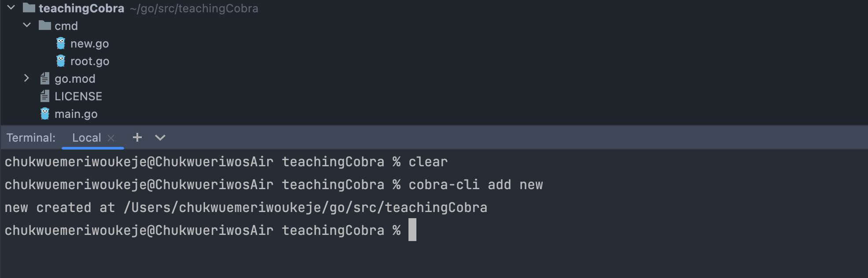
Task: Focus the terminal prompt at the cursor
Action: click(412, 230)
